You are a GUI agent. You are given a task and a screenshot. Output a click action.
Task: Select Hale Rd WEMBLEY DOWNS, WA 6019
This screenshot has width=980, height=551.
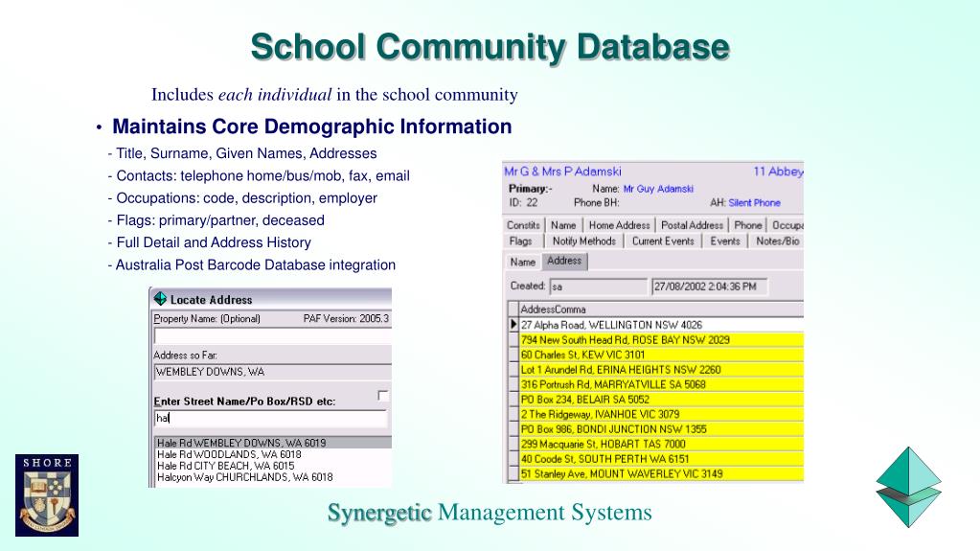tap(273, 443)
